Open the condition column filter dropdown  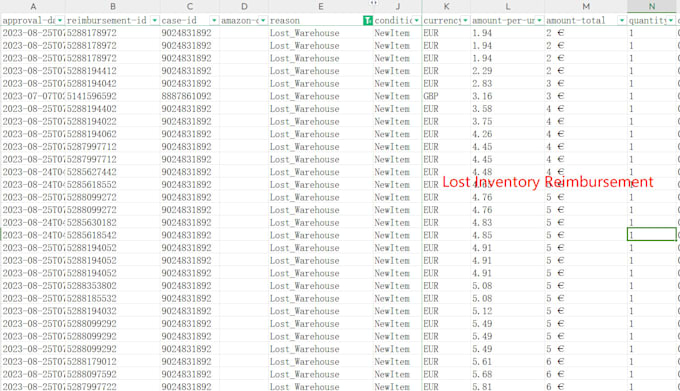click(x=416, y=20)
